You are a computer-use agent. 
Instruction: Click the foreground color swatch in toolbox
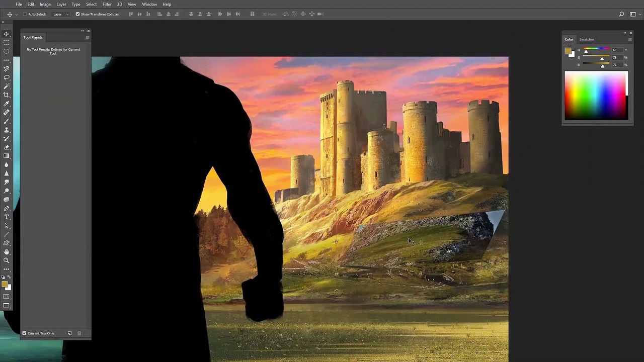[x=5, y=284]
